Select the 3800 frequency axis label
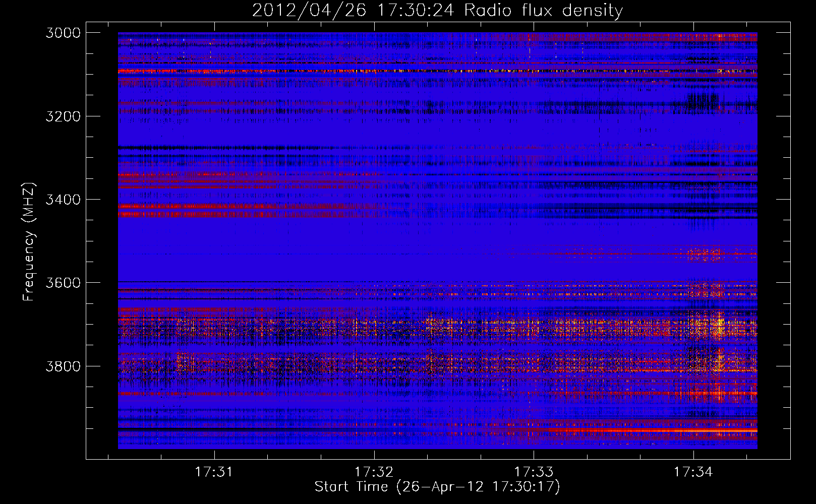 [x=63, y=366]
